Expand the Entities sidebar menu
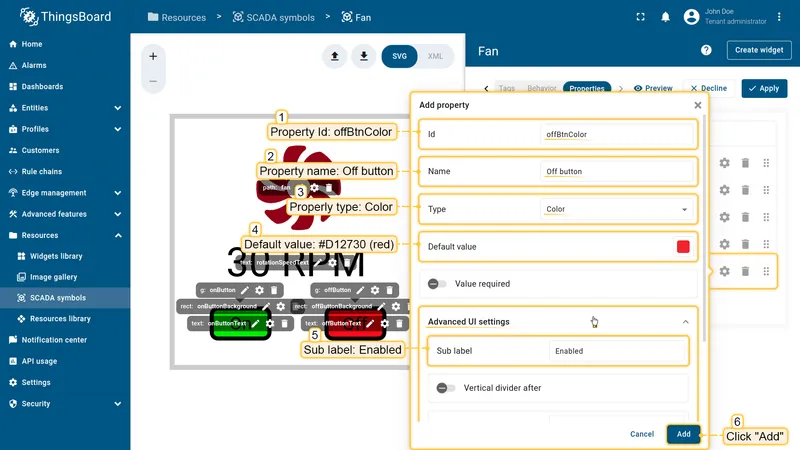The height and width of the screenshot is (450, 800). (118, 108)
